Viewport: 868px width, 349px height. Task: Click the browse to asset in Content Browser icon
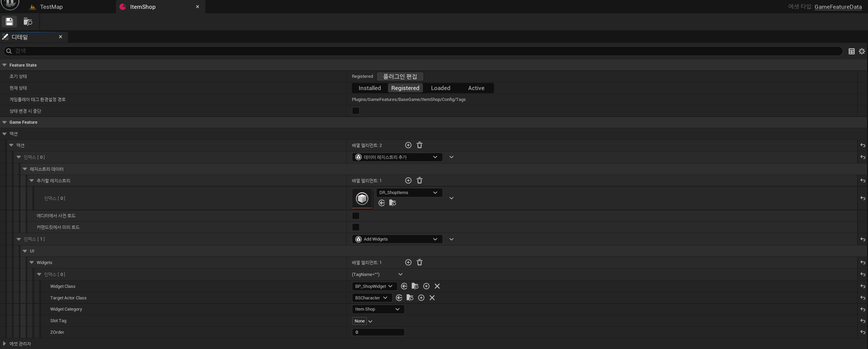click(28, 22)
